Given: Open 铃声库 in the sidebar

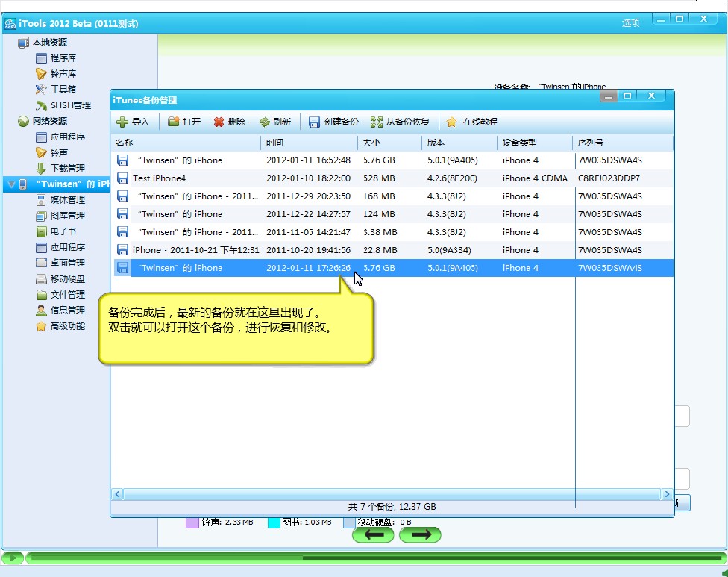Looking at the screenshot, I should coord(63,74).
